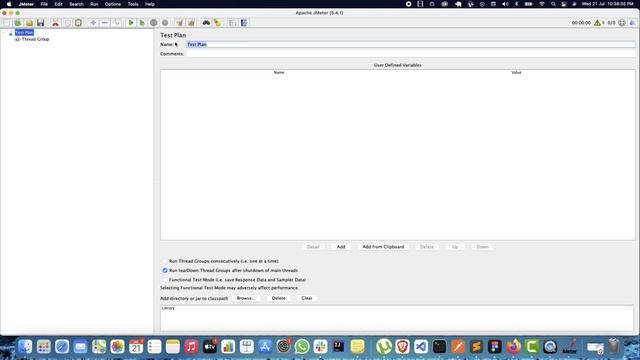Click the Add variable button
The height and width of the screenshot is (360, 640).
coord(341,247)
